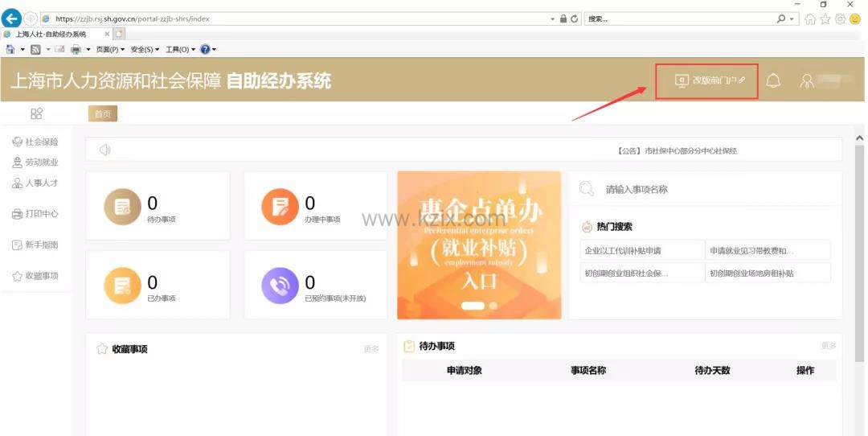Select the 首页 tab
The width and height of the screenshot is (868, 436).
103,114
